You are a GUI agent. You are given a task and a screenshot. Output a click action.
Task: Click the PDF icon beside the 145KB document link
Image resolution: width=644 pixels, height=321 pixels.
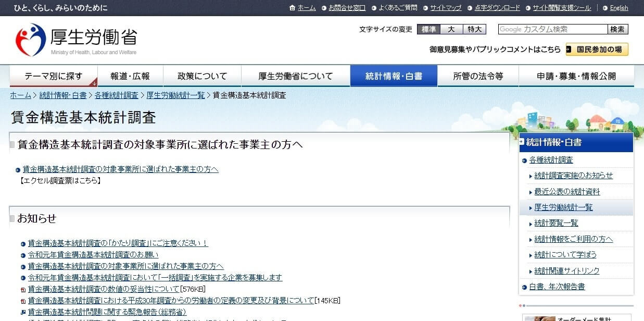pyautogui.click(x=22, y=301)
